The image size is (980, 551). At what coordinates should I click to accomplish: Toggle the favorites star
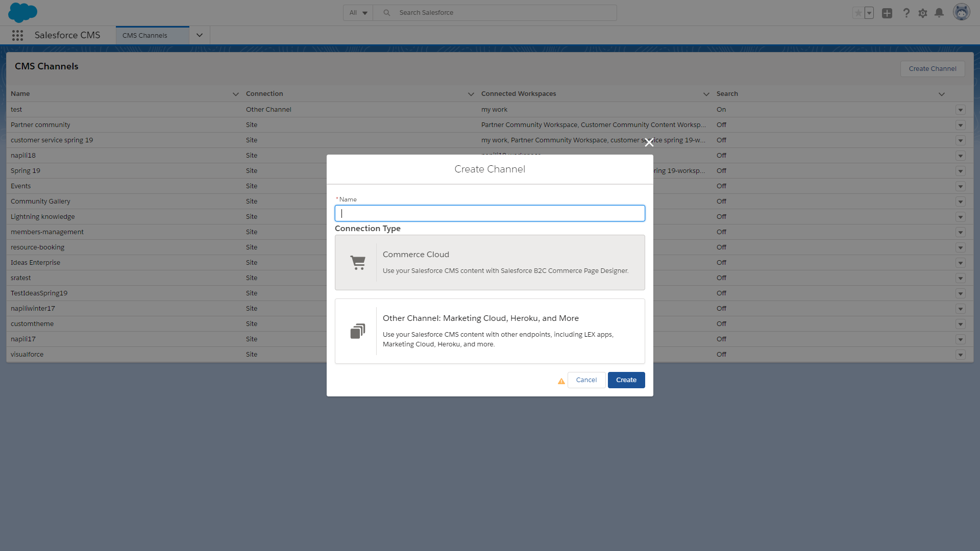(858, 13)
